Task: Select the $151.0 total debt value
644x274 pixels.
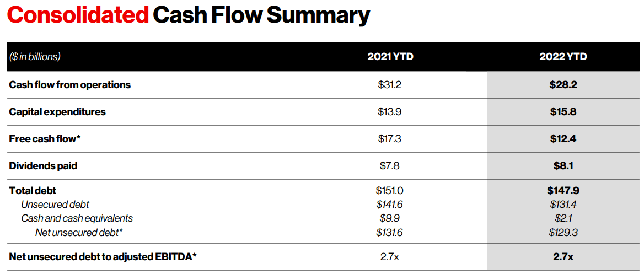Action: (390, 191)
